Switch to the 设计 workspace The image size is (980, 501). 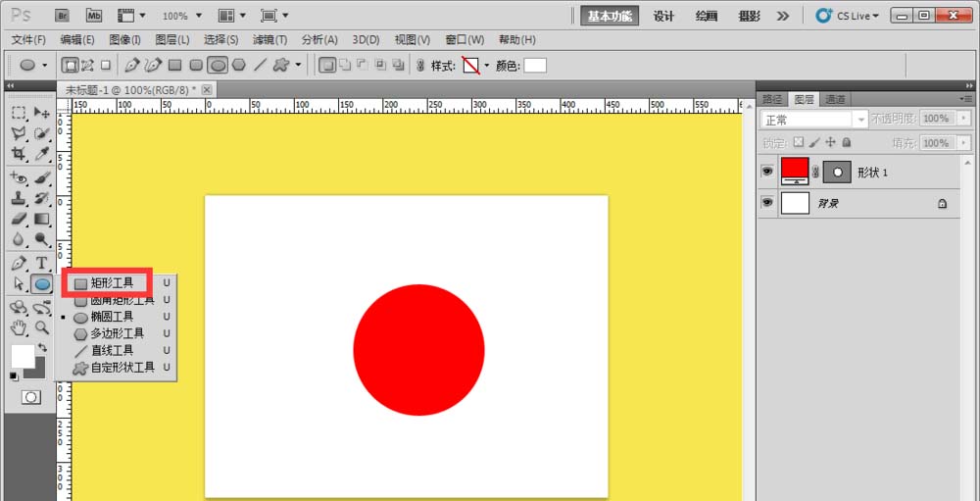[663, 16]
